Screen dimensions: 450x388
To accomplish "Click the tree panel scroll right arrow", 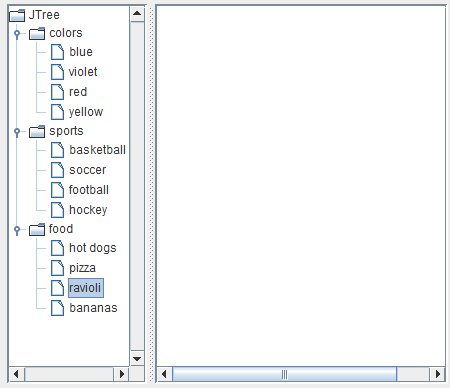I will (x=122, y=374).
